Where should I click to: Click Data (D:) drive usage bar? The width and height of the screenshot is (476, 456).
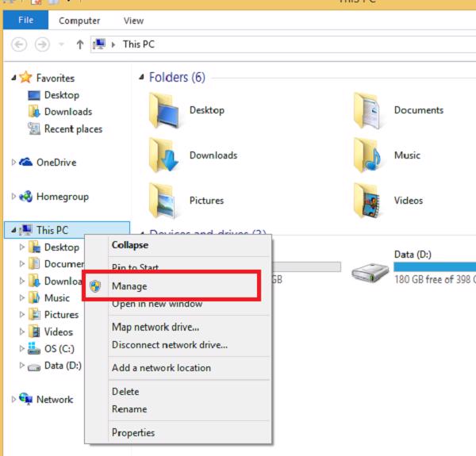435,267
